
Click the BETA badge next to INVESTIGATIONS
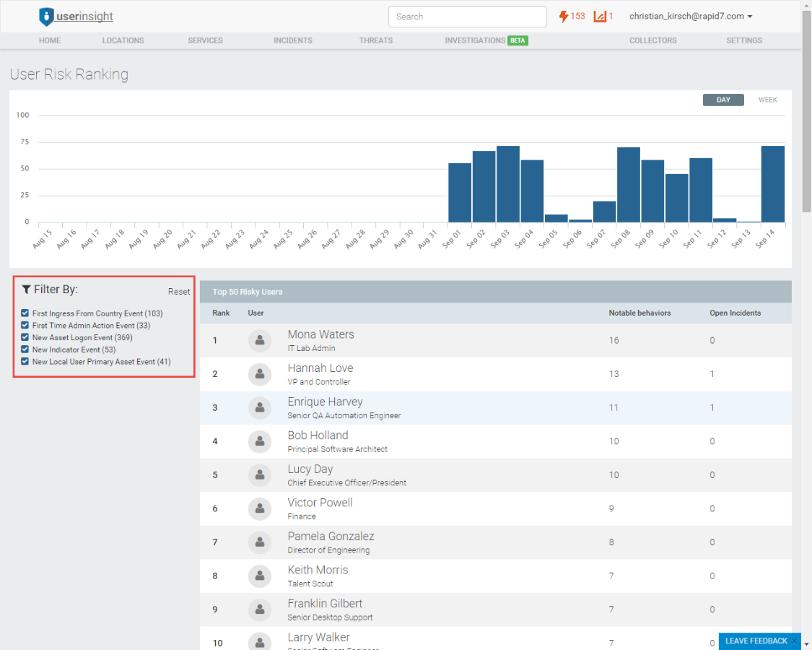click(518, 41)
